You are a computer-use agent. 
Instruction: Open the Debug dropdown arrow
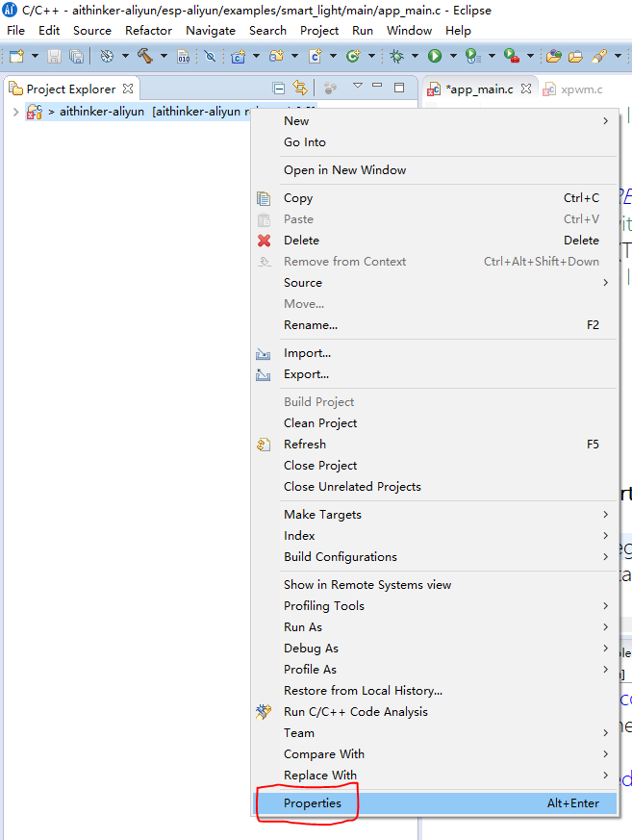pyautogui.click(x=415, y=56)
